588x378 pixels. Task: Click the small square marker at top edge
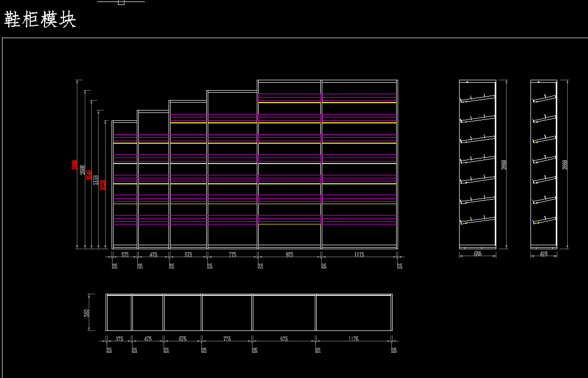[x=121, y=2]
